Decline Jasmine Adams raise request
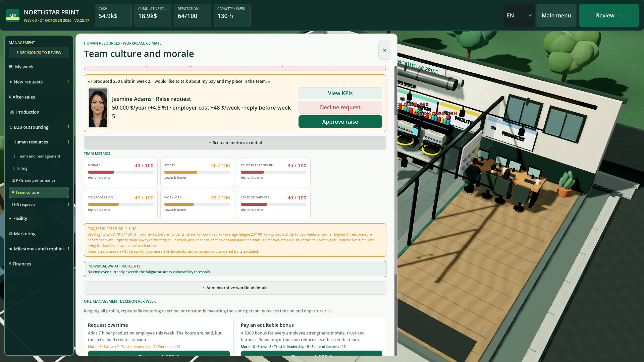Viewport: 644px width, 362px height. [x=340, y=107]
